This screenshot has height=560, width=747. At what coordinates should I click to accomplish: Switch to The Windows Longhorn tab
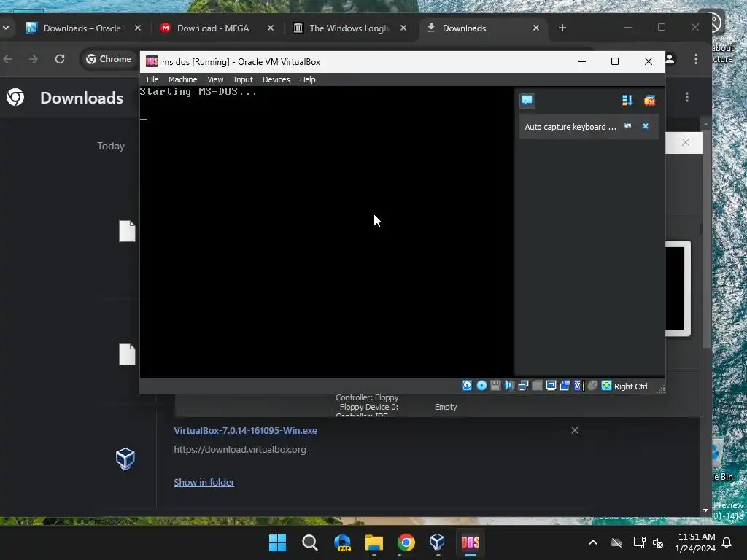(349, 28)
